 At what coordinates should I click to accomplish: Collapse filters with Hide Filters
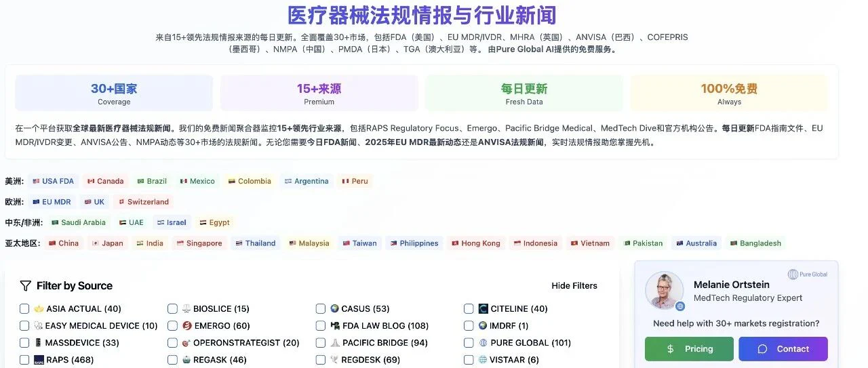click(x=574, y=285)
